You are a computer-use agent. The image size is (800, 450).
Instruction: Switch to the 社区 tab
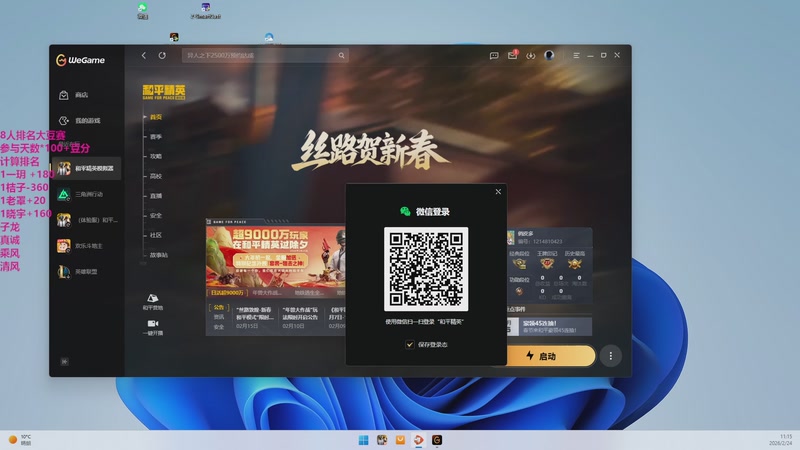coord(156,235)
